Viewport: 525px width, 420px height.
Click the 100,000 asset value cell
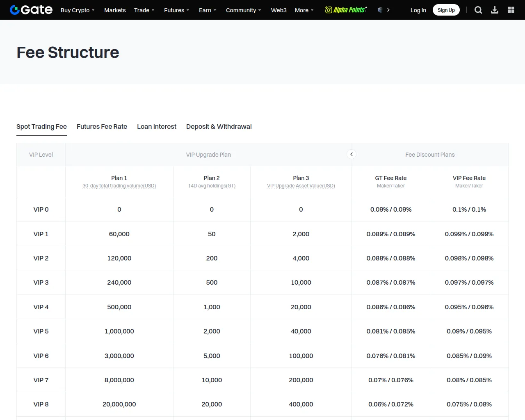tap(301, 356)
